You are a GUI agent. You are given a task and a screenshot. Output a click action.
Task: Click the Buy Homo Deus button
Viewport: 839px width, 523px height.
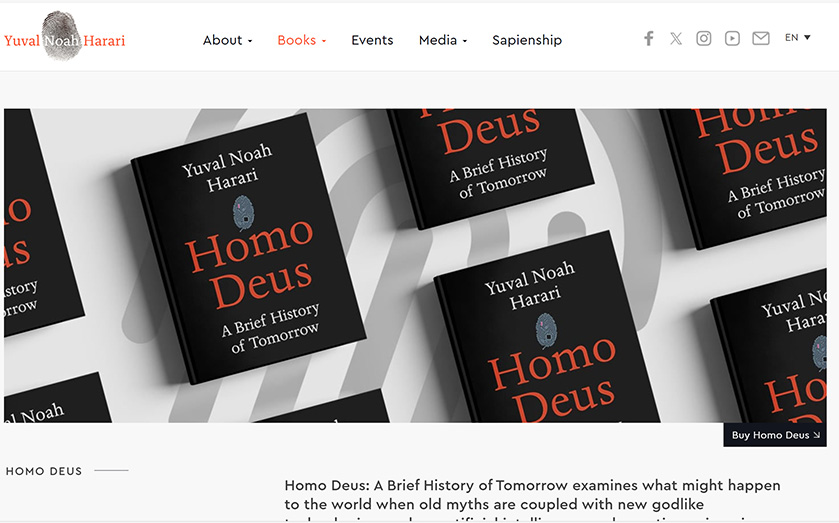tap(775, 435)
